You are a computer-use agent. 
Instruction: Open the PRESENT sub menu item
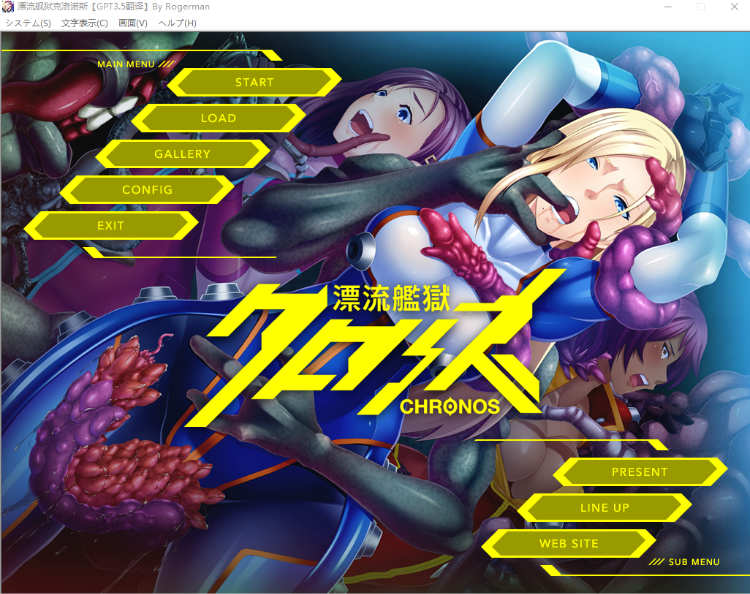[640, 472]
